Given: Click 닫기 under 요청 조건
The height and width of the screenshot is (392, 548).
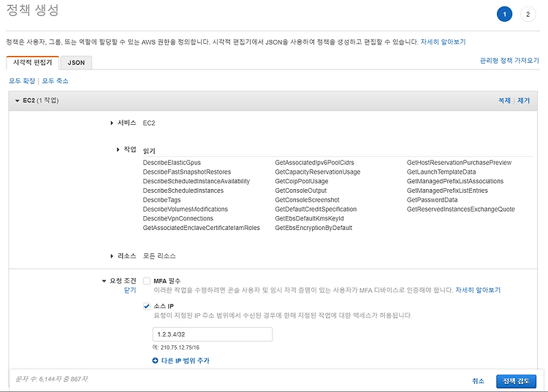Looking at the screenshot, I should [130, 290].
